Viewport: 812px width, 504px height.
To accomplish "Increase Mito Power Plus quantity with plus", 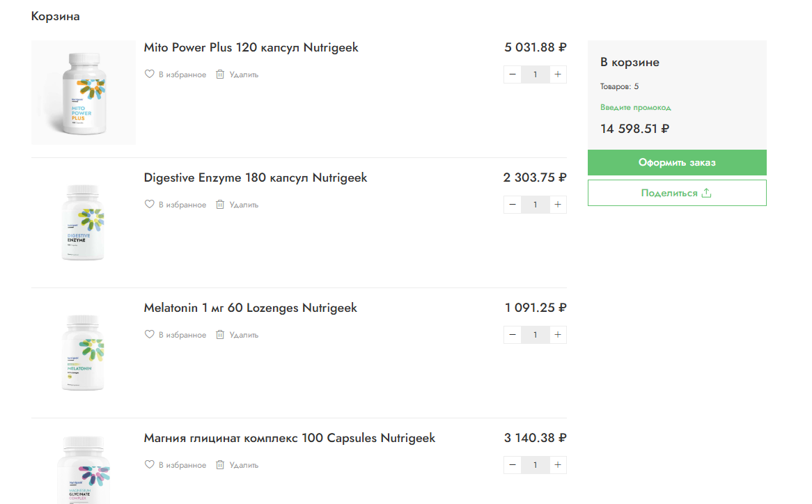I will point(558,74).
